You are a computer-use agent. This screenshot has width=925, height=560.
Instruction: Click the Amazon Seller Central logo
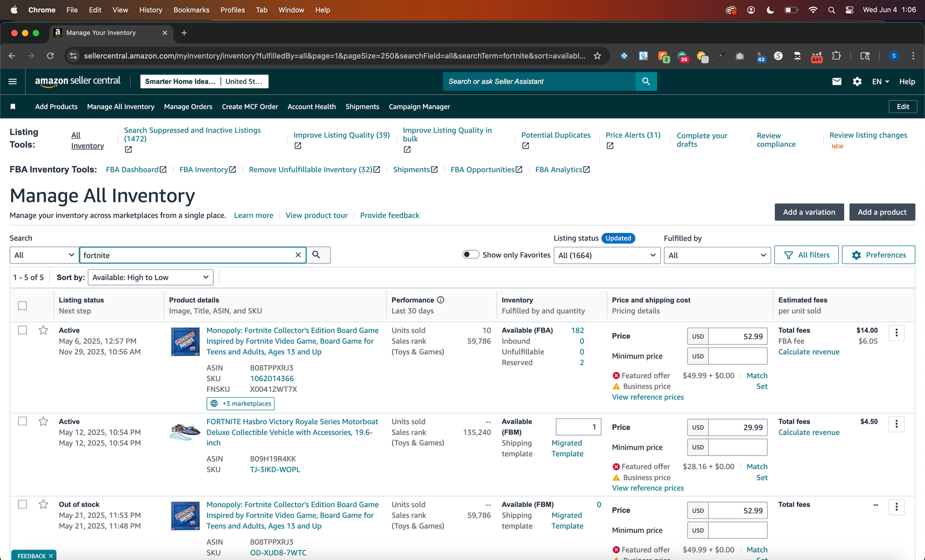(77, 81)
